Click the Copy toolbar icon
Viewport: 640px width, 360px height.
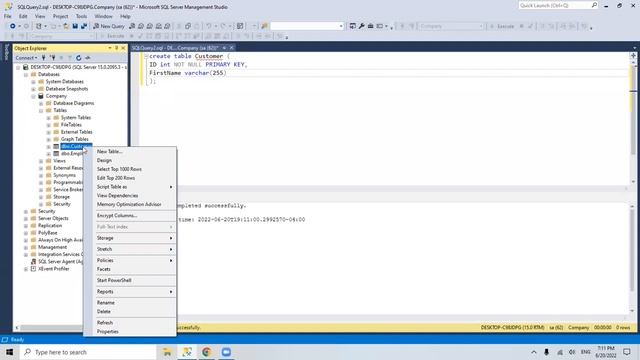(x=188, y=26)
